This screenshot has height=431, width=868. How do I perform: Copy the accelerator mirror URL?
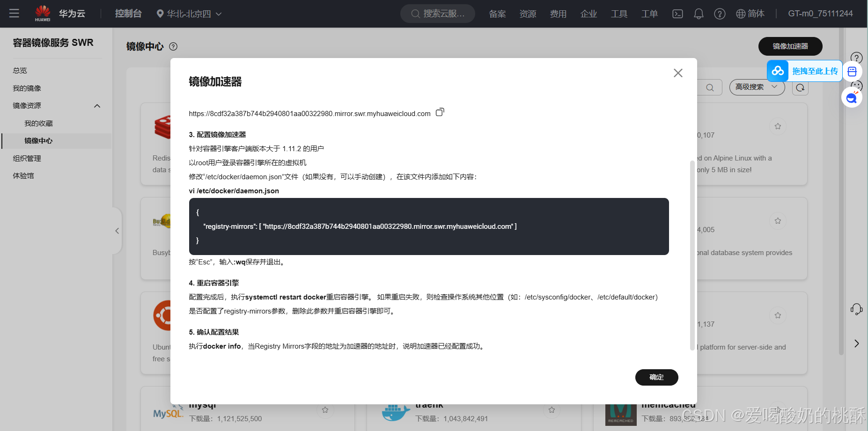[440, 112]
